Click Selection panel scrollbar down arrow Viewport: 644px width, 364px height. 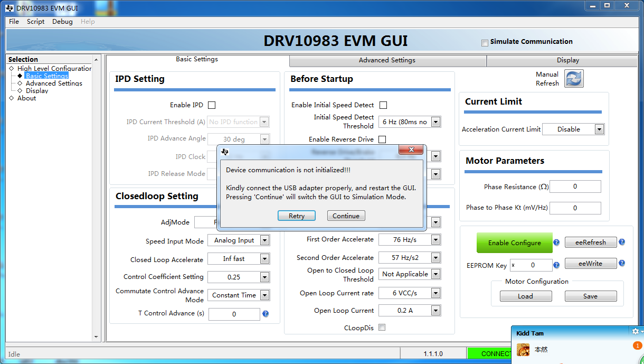point(96,337)
